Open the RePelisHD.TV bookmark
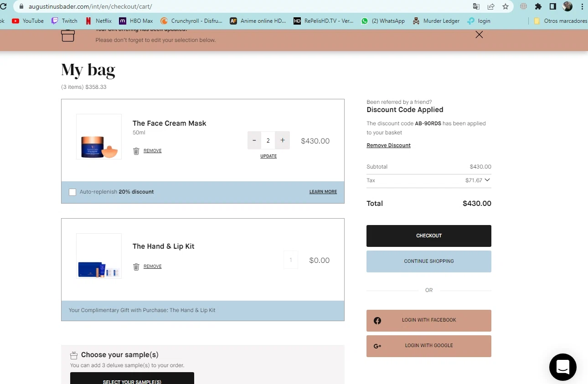This screenshot has height=384, width=588. click(324, 21)
